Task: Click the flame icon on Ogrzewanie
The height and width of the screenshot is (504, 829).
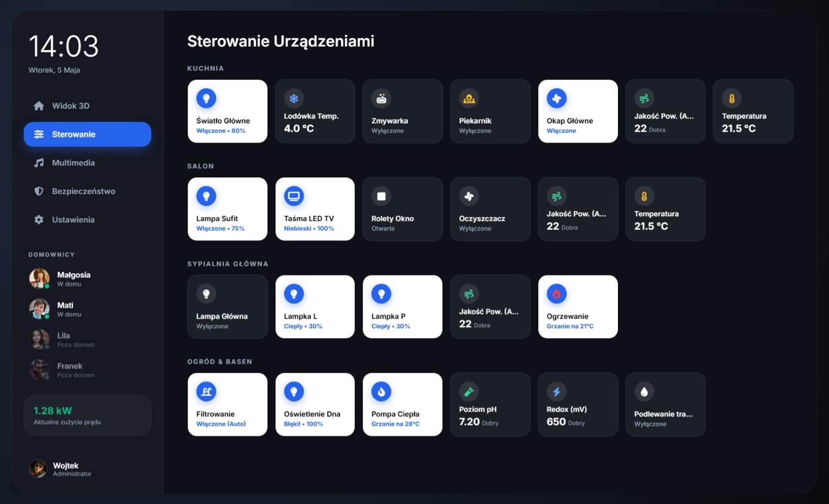Action: click(557, 294)
